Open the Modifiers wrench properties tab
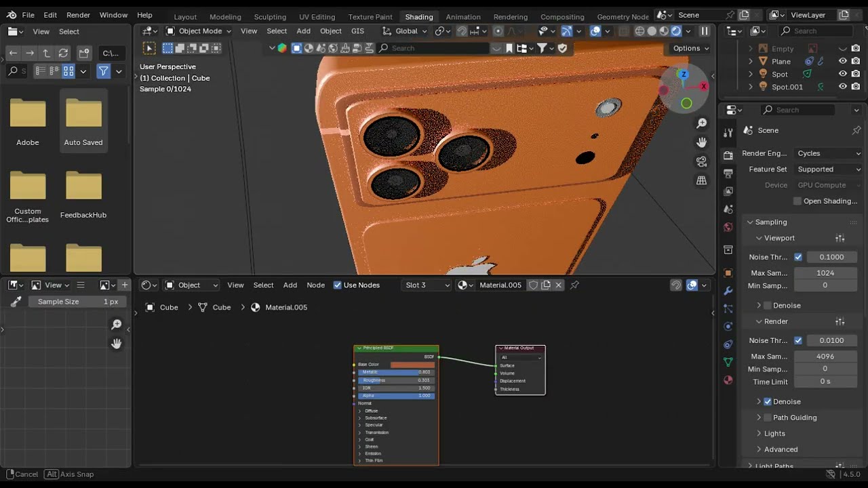This screenshot has height=488, width=868. click(x=728, y=291)
